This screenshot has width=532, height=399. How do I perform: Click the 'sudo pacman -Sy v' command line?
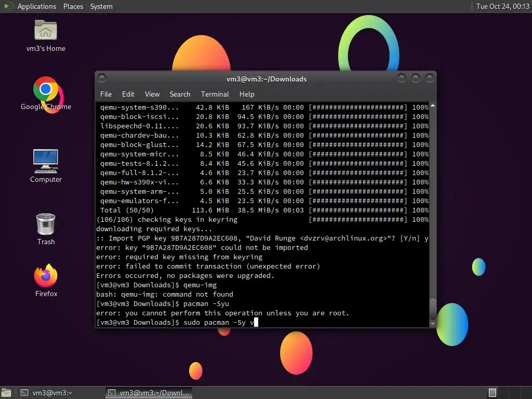point(177,322)
